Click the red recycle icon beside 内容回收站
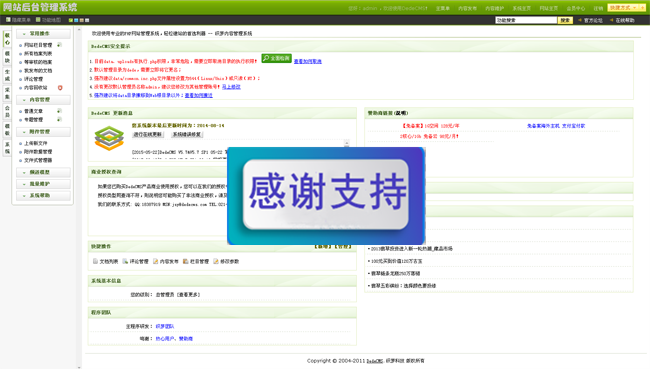Image resolution: width=650 pixels, height=369 pixels. tap(60, 87)
